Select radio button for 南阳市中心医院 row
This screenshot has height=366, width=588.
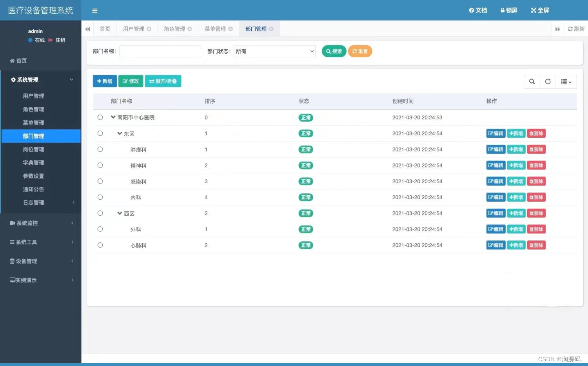(x=100, y=117)
